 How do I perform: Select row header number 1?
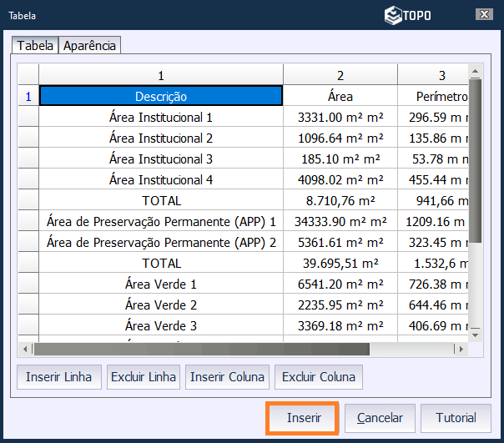coord(28,97)
